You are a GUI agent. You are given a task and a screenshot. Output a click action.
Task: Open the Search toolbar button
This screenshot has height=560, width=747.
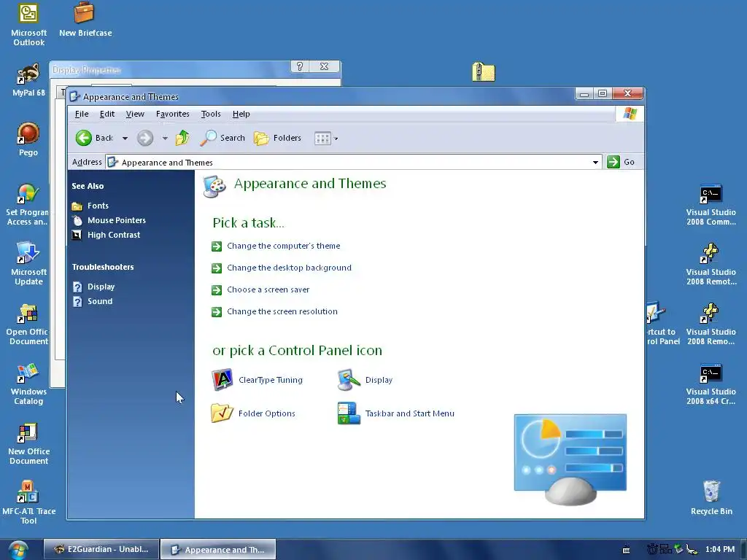(x=222, y=138)
